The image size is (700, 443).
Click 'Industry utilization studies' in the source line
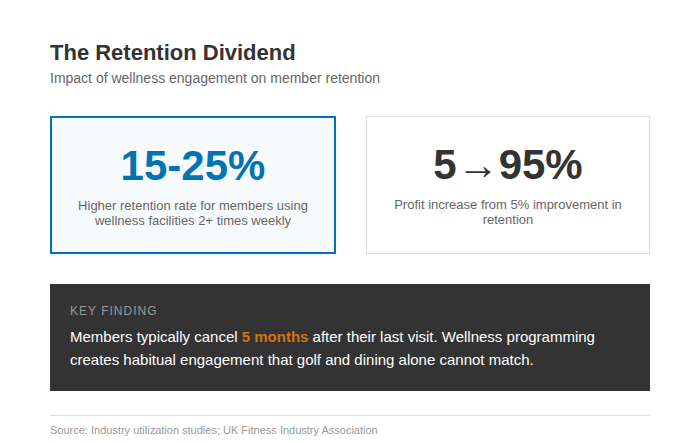pos(153,430)
